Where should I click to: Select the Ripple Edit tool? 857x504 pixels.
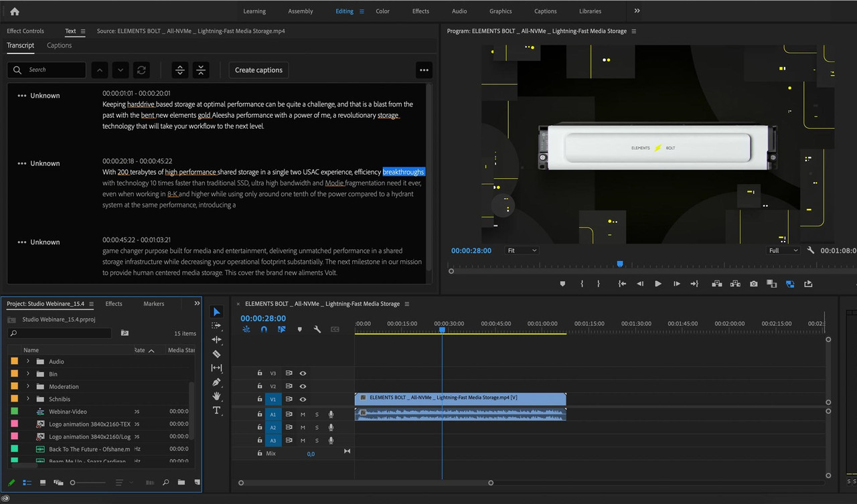216,339
